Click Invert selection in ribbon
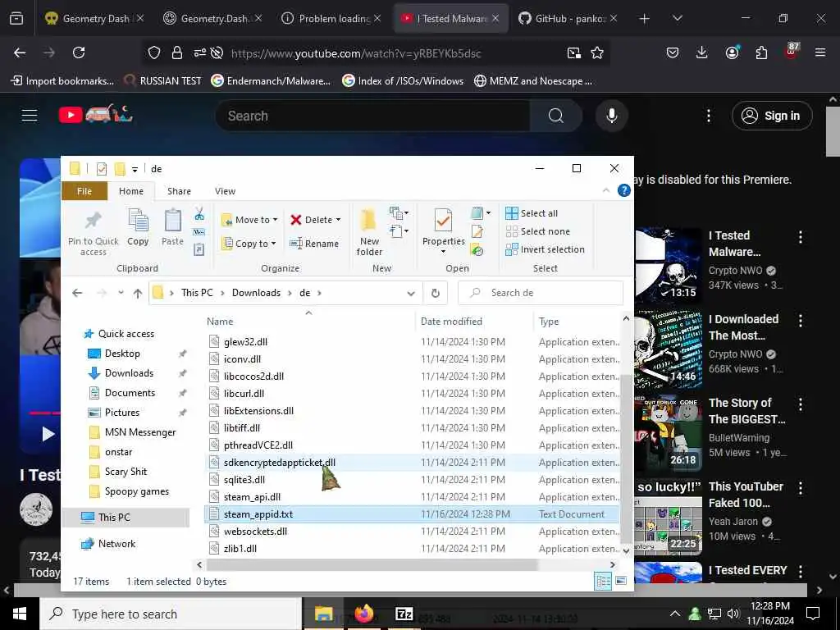 [545, 249]
